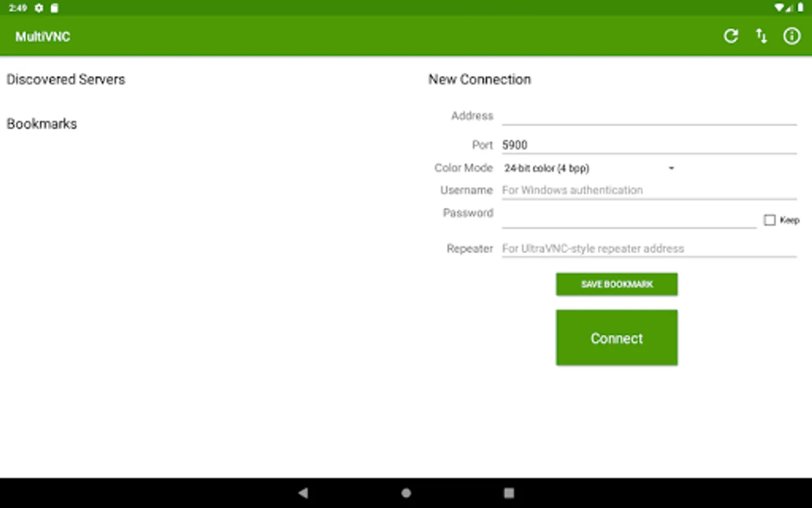Click the Port label text
Image resolution: width=812 pixels, height=508 pixels.
[482, 145]
